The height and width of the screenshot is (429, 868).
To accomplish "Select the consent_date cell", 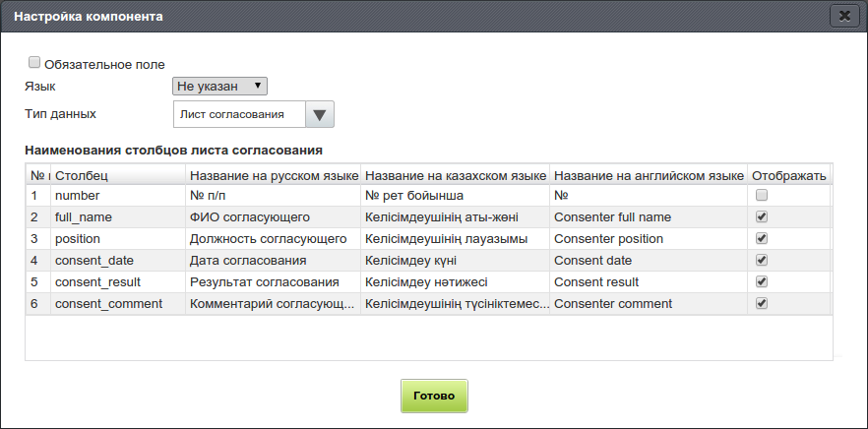I will point(118,260).
